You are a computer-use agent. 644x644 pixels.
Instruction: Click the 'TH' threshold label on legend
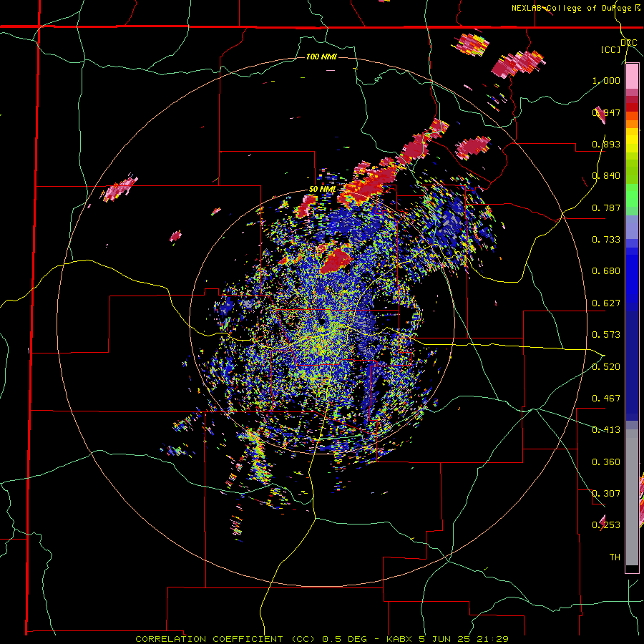[x=615, y=557]
